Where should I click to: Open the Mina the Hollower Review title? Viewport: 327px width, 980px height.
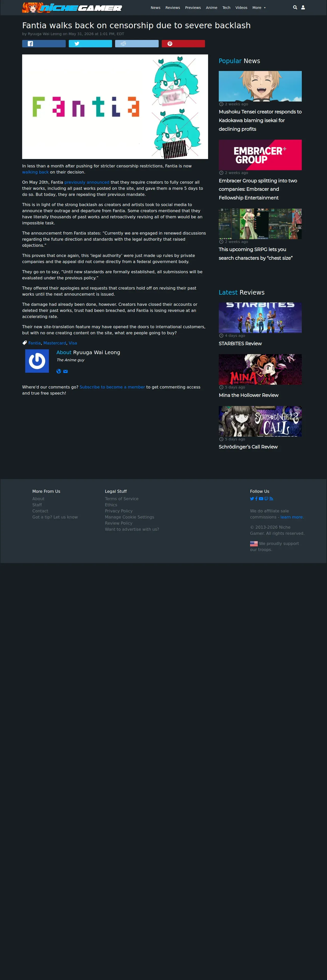pyautogui.click(x=249, y=395)
